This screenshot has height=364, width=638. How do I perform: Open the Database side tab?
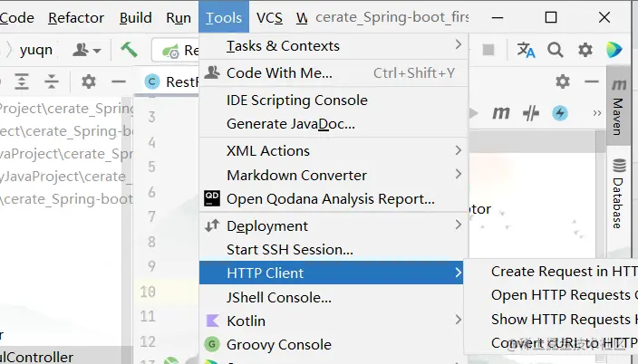click(x=619, y=196)
